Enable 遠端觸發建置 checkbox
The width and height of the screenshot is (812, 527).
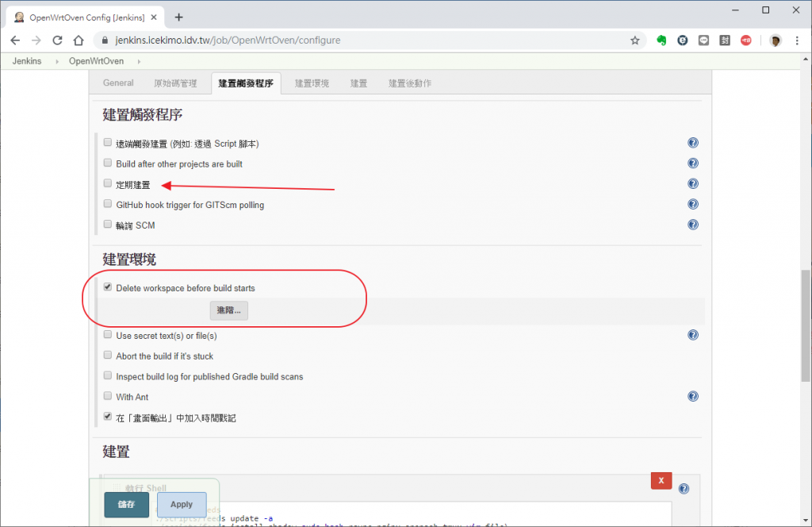pyautogui.click(x=108, y=143)
